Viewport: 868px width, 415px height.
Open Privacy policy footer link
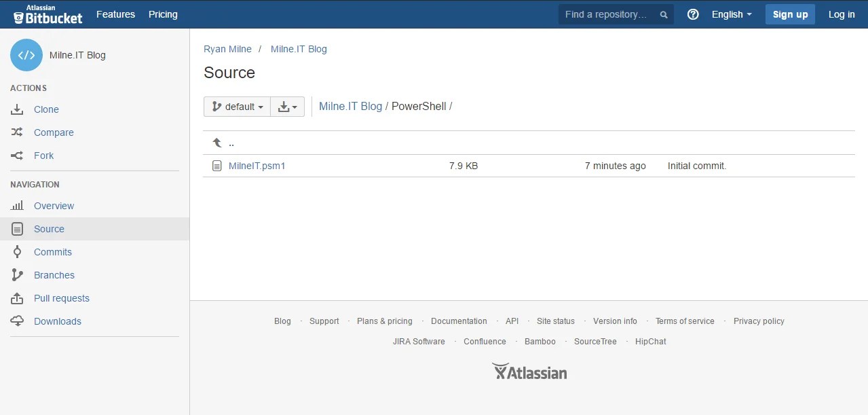coord(759,321)
